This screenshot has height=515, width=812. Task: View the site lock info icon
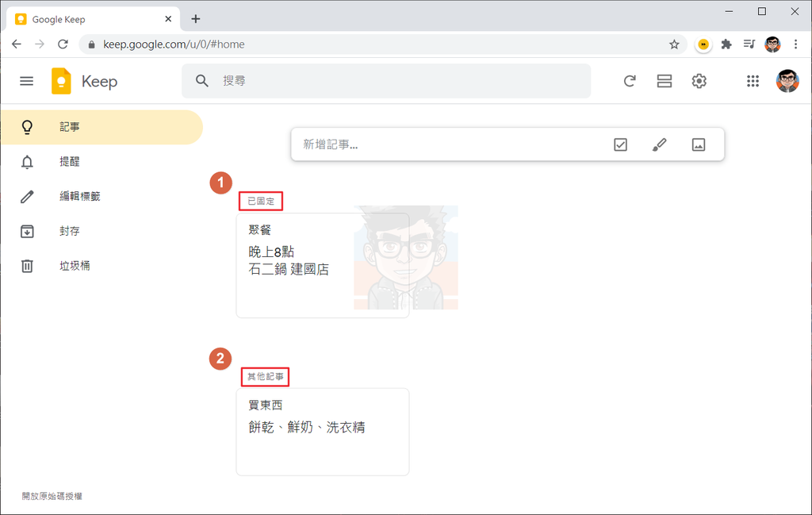(x=92, y=44)
